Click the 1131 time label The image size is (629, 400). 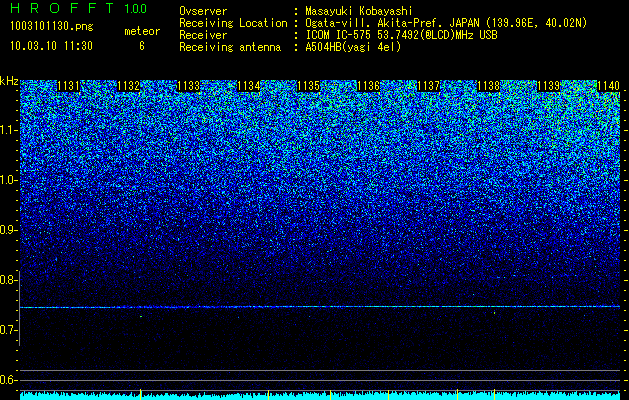click(69, 86)
